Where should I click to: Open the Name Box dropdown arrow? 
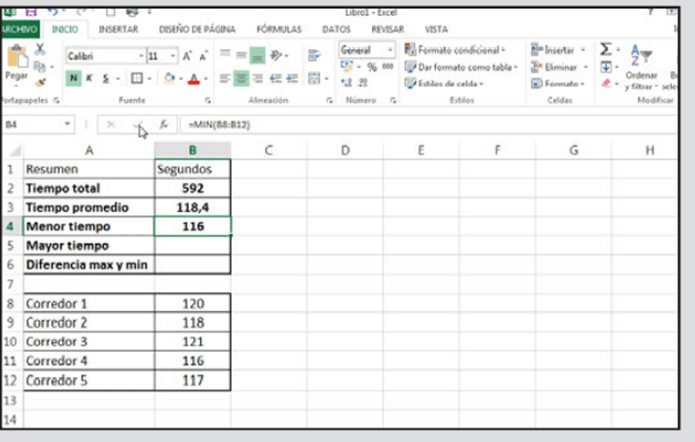(x=68, y=124)
